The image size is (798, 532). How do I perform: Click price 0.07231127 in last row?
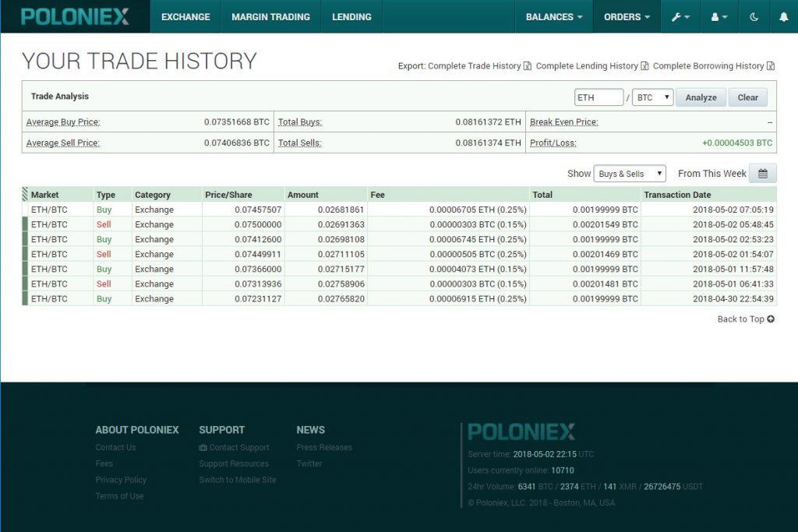pos(258,298)
